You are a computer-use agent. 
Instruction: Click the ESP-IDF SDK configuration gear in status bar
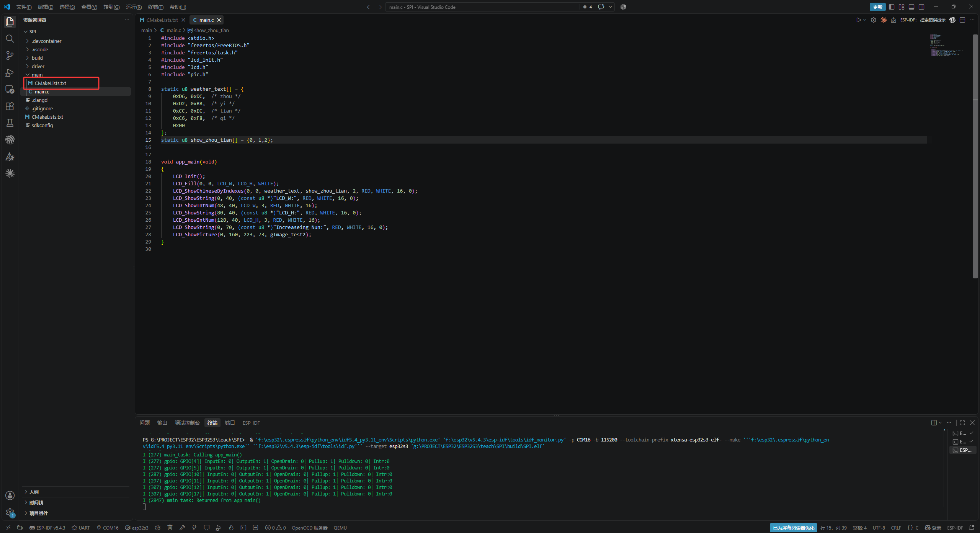(x=158, y=528)
